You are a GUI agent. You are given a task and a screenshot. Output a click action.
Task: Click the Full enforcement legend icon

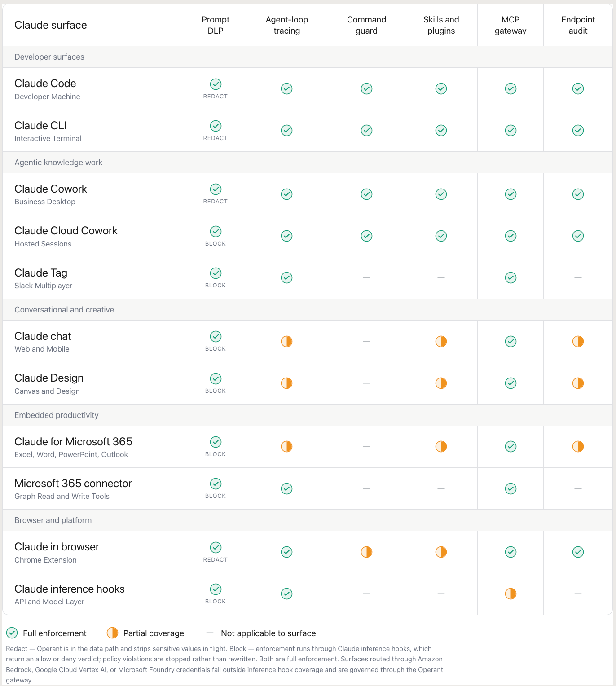point(12,633)
